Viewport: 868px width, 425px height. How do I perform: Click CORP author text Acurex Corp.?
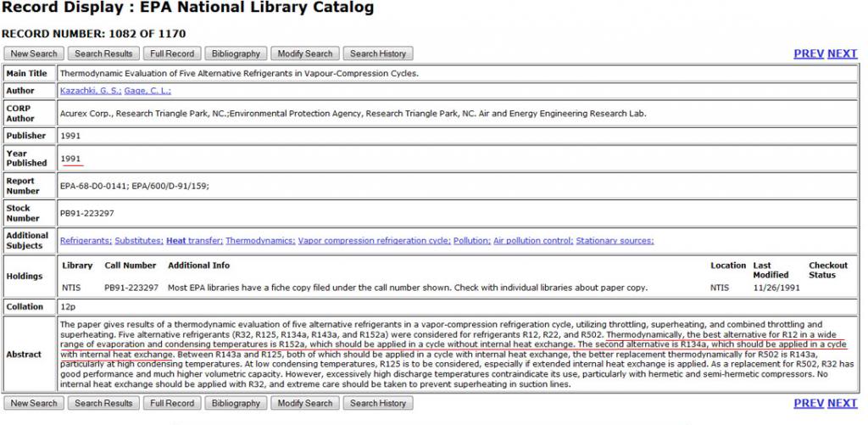tap(86, 113)
